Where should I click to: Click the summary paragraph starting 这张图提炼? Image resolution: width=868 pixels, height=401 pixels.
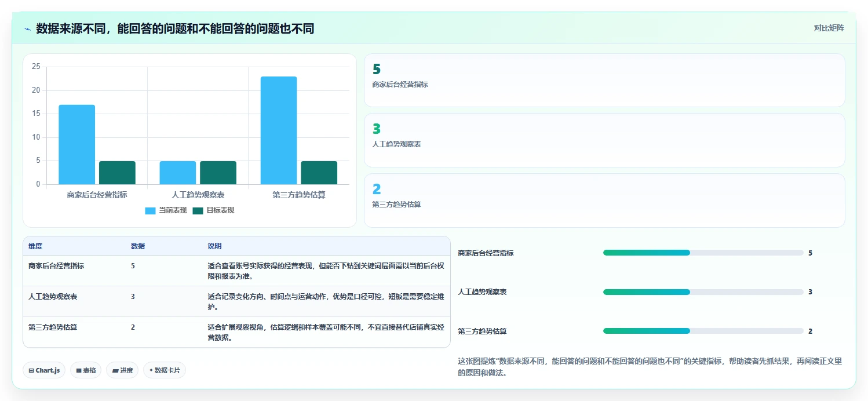coord(650,367)
